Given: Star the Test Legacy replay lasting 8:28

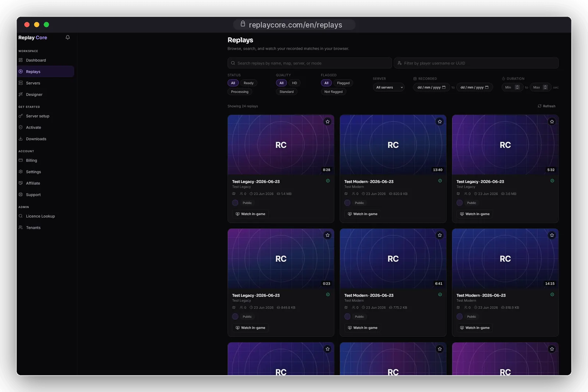Looking at the screenshot, I should (x=327, y=122).
